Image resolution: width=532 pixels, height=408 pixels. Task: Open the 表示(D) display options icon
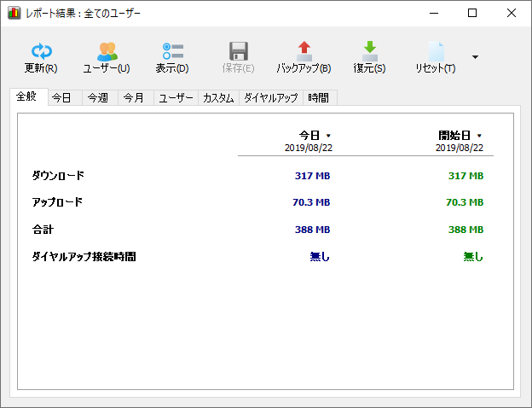click(x=173, y=51)
